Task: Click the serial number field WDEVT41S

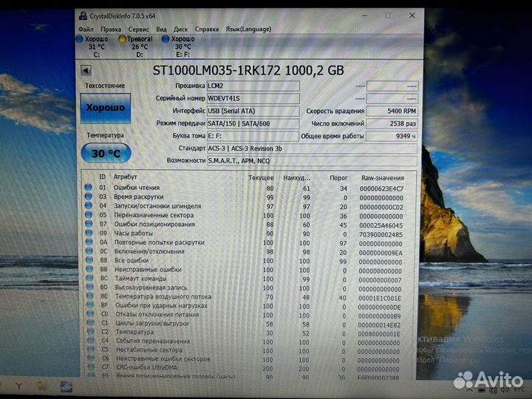Action: coord(253,98)
